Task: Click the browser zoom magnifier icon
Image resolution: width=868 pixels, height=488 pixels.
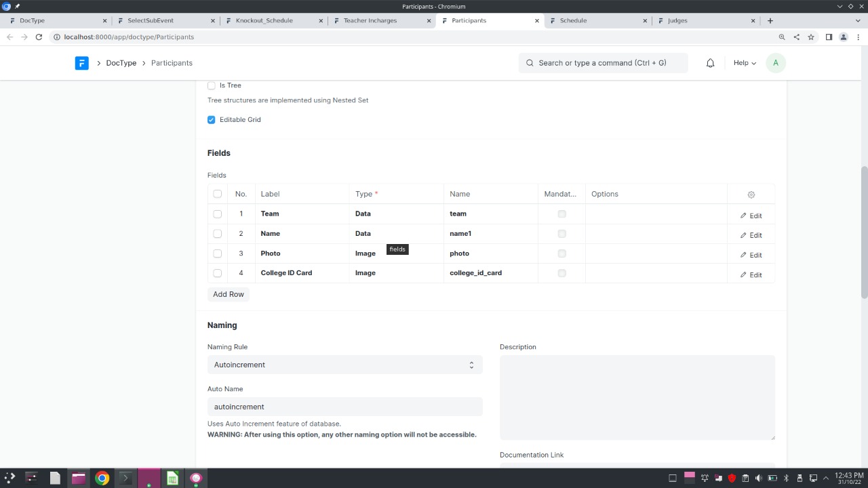Action: click(782, 37)
